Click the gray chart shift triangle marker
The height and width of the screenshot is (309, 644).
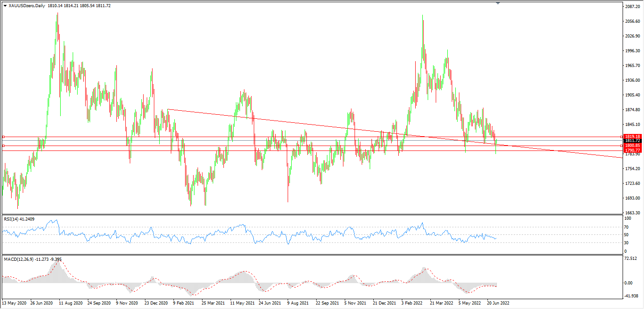(x=498, y=3)
